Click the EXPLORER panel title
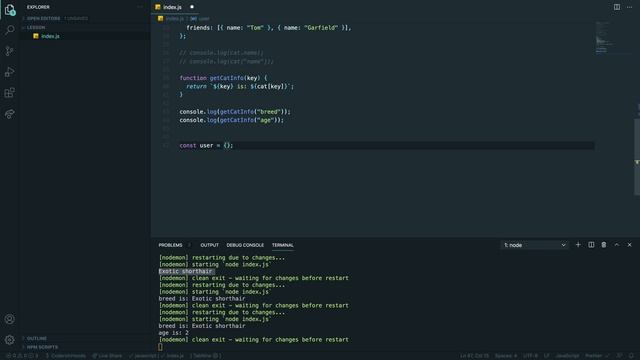Screen dimensions: 640x360 (38, 7)
